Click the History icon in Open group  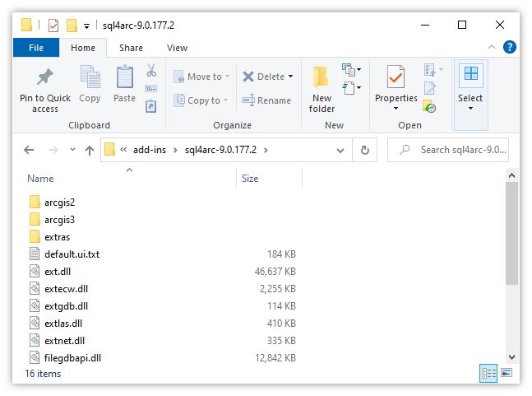[429, 107]
